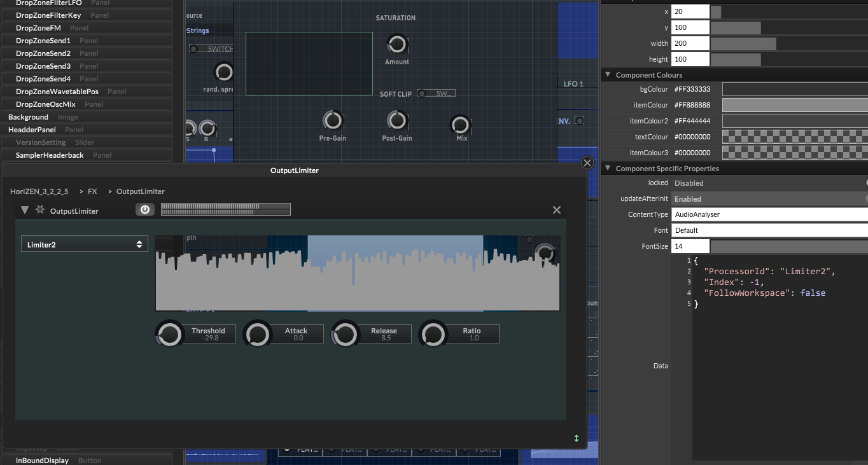Image resolution: width=868 pixels, height=465 pixels.
Task: Go to FX in the breadcrumb
Action: (x=92, y=191)
